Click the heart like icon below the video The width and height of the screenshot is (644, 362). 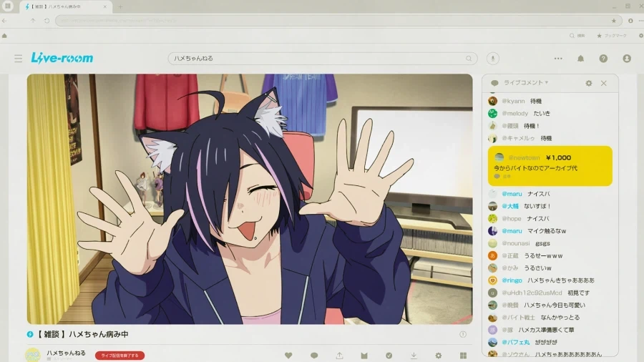tap(288, 356)
